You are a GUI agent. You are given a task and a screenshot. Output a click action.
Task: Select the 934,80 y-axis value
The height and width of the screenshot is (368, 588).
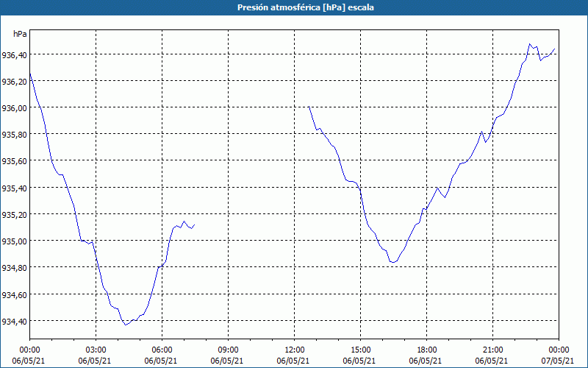click(x=14, y=269)
